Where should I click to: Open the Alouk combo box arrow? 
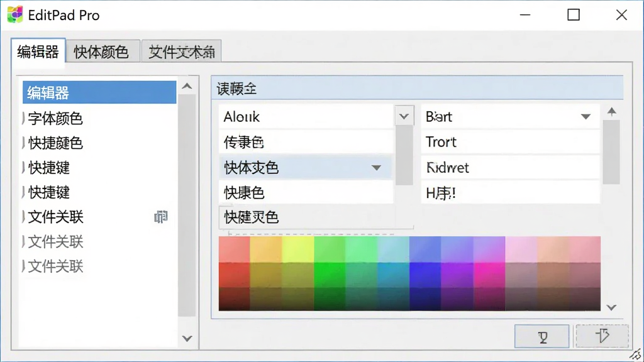coord(404,116)
